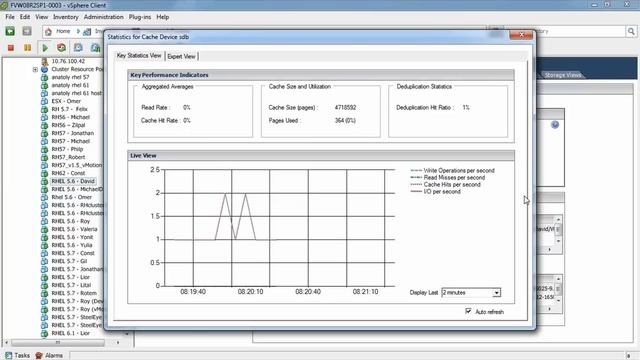Click the Take Snapshot toolbar icon
The height and width of the screenshot is (360, 640).
[78, 48]
